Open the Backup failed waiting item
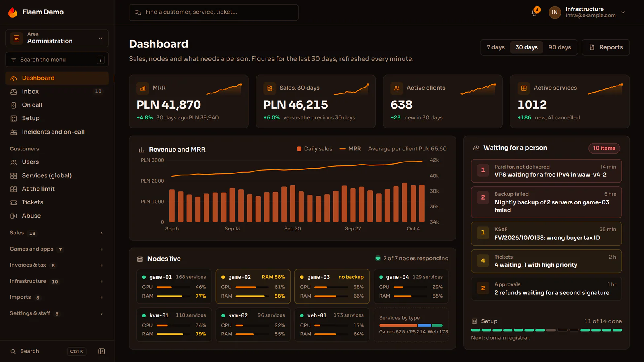The image size is (644, 362). point(546,202)
